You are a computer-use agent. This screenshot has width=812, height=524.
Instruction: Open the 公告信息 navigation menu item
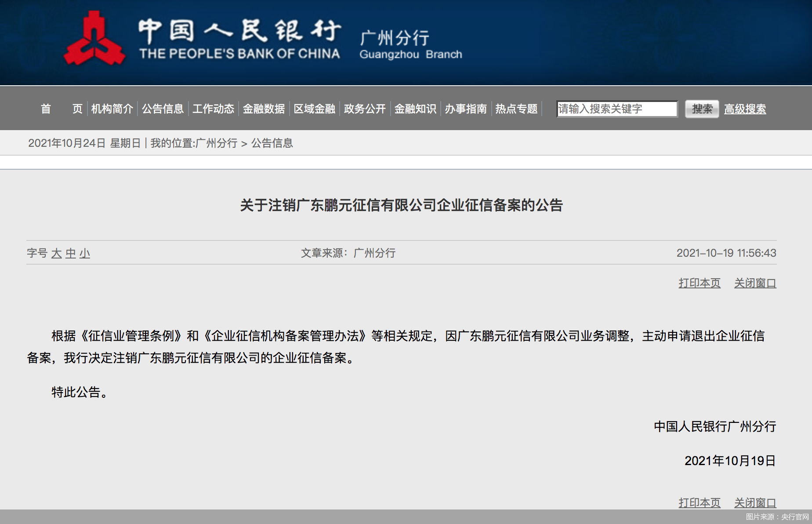pos(163,109)
